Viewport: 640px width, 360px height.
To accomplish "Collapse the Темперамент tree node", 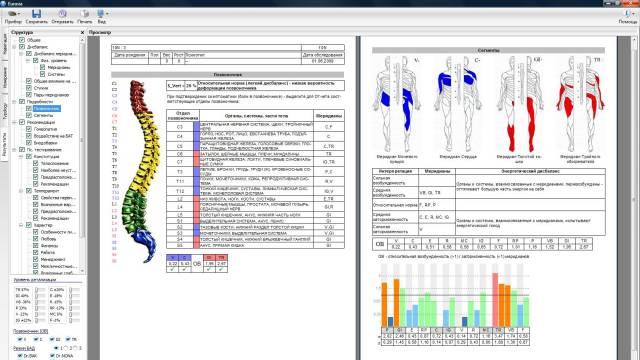I will coord(22,191).
